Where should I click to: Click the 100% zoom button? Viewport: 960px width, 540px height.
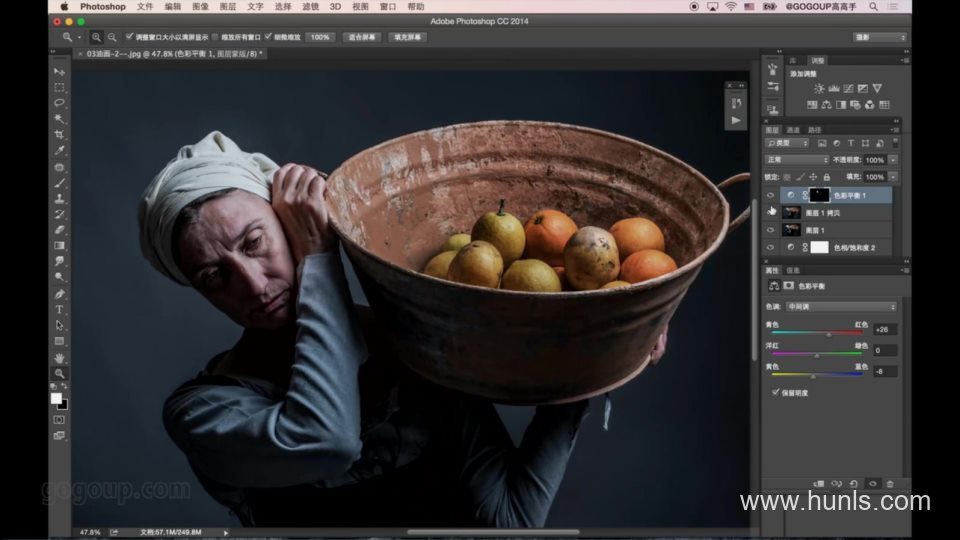[320, 37]
